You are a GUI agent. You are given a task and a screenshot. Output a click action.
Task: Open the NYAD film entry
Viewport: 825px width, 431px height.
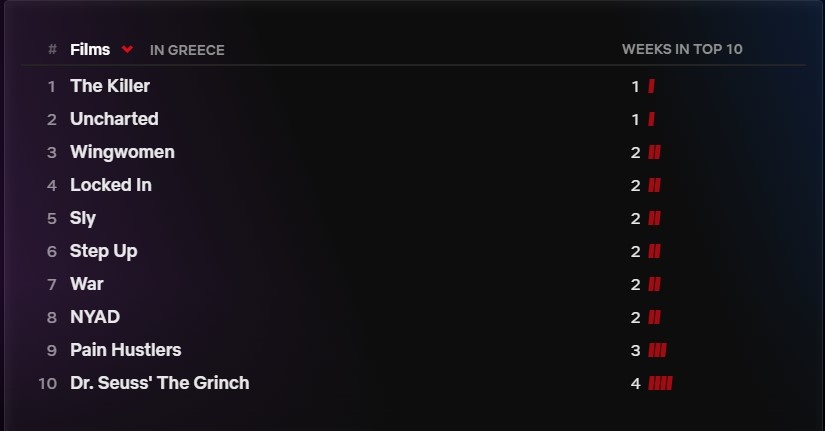(95, 317)
